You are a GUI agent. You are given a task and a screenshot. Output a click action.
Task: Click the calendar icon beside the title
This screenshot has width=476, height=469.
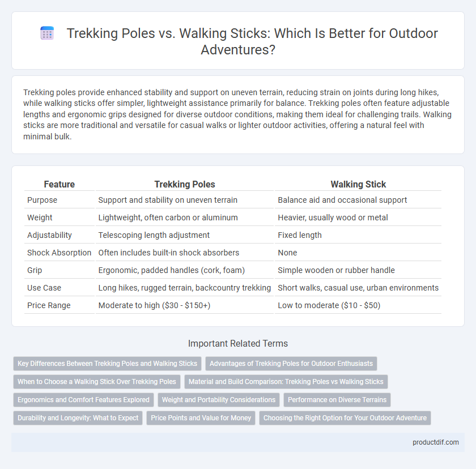(x=47, y=33)
